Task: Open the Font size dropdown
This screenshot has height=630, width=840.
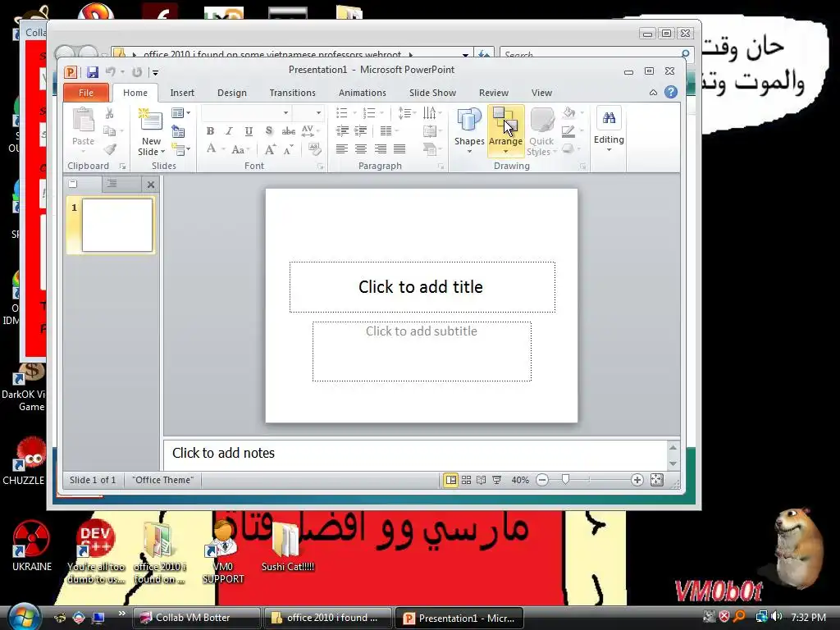Action: point(318,113)
